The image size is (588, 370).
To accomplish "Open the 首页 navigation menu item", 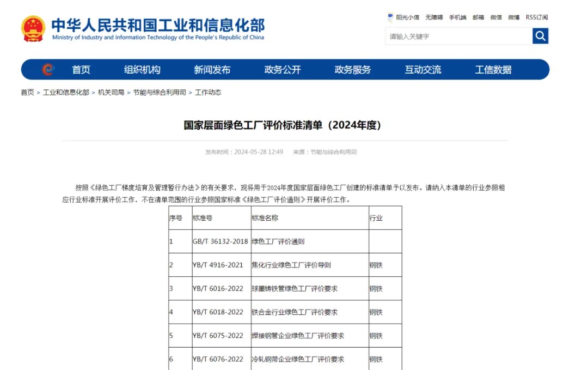I will pyautogui.click(x=81, y=70).
